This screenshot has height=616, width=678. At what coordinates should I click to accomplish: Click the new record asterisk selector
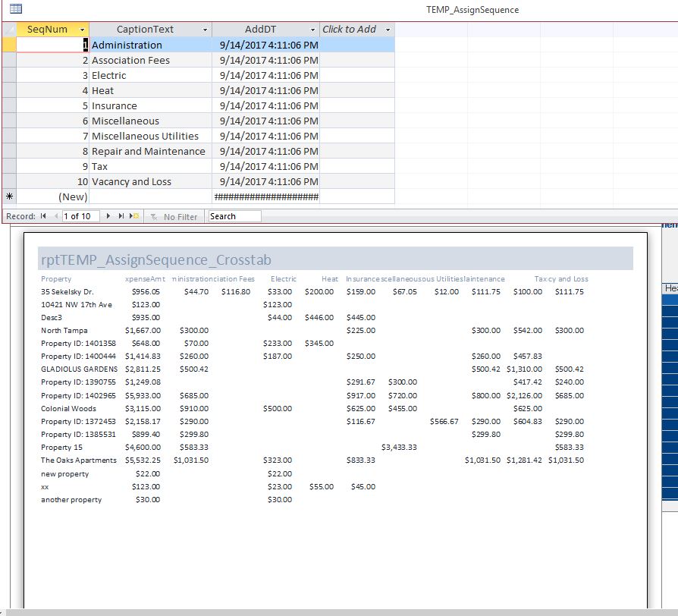pyautogui.click(x=9, y=196)
